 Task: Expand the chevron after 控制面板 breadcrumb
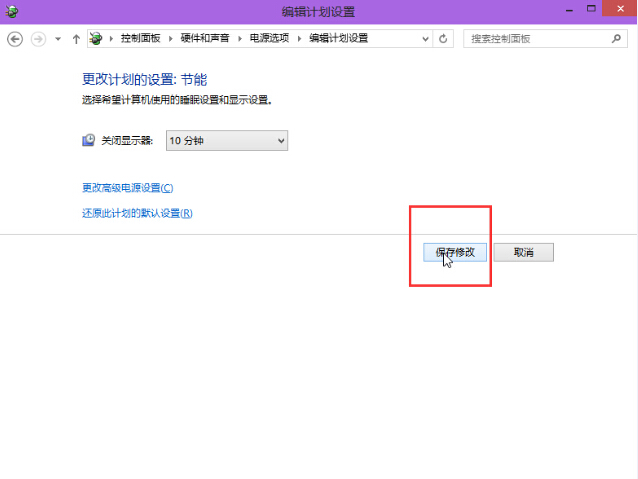[x=172, y=39]
